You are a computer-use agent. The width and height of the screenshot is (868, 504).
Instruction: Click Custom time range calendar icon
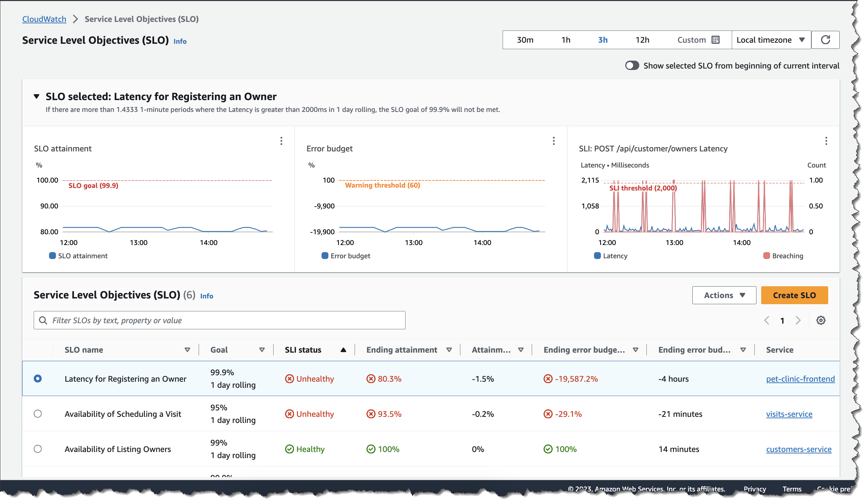coord(716,40)
